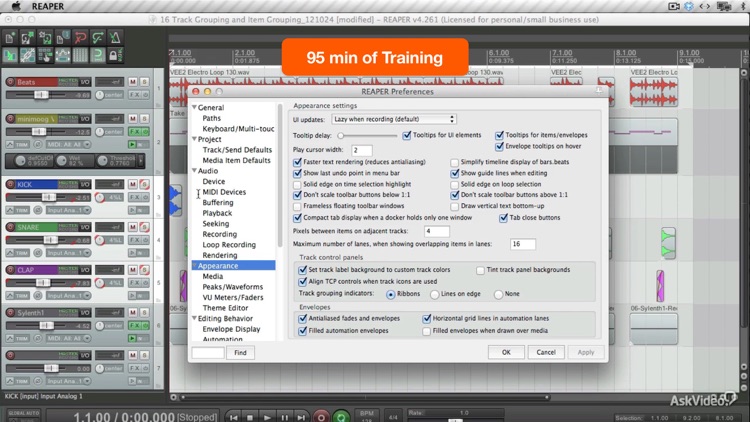
Task: Select Envelope Display preferences page
Action: coord(231,329)
